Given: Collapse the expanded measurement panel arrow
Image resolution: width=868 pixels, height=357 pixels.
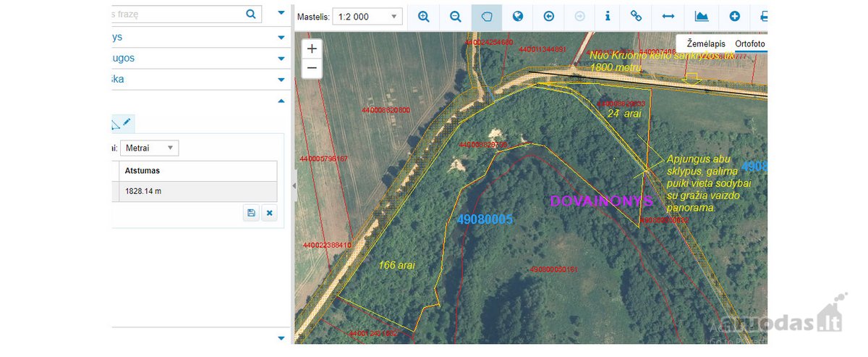Looking at the screenshot, I should click(281, 101).
